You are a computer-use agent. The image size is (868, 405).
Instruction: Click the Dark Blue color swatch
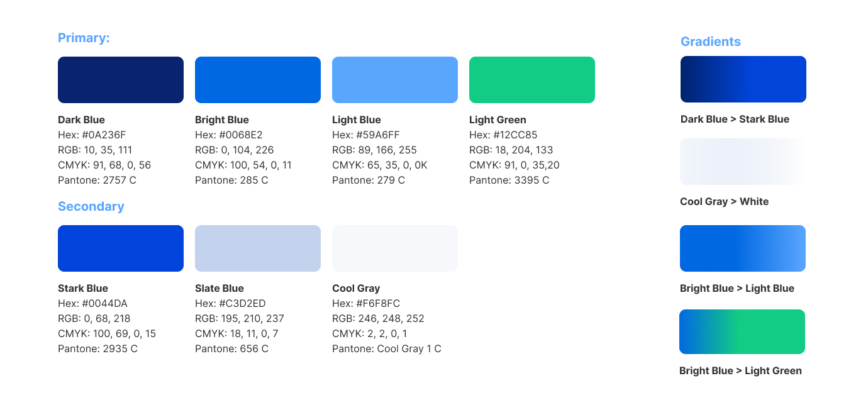(121, 80)
